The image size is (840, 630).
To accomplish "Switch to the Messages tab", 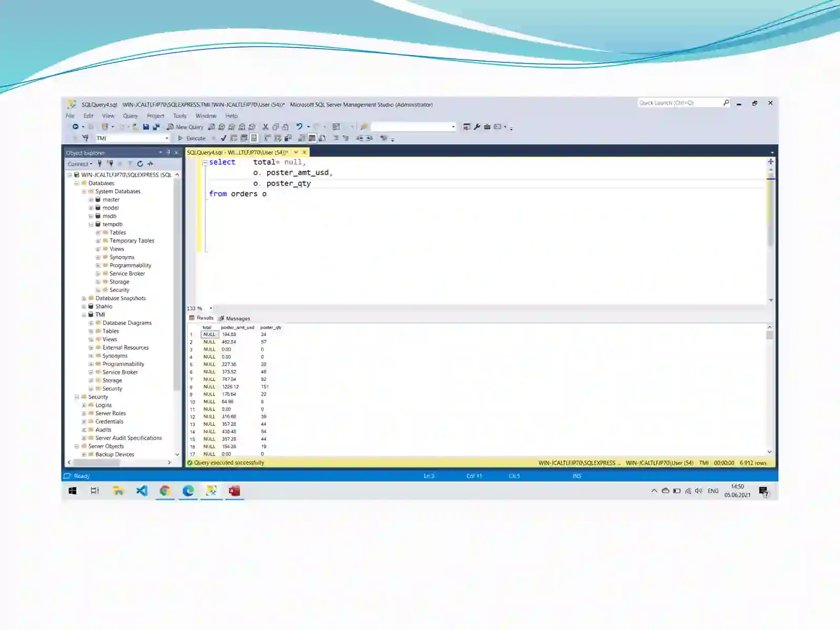I will (x=235, y=319).
